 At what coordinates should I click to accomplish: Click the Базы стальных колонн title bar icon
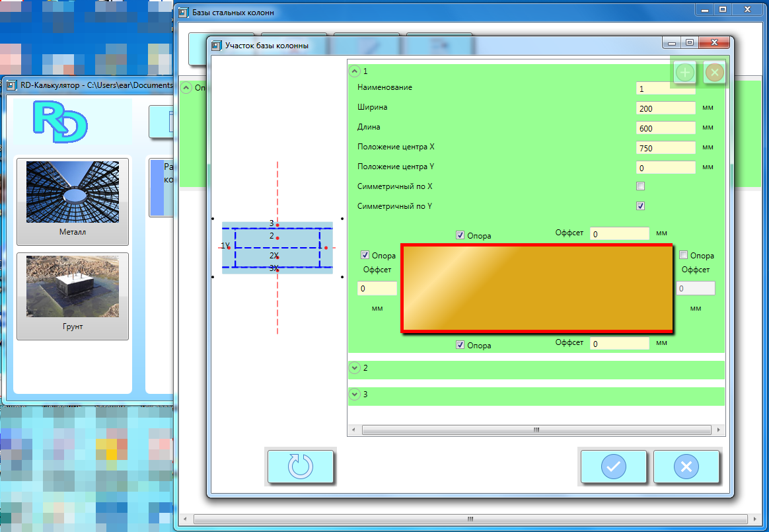tap(184, 13)
